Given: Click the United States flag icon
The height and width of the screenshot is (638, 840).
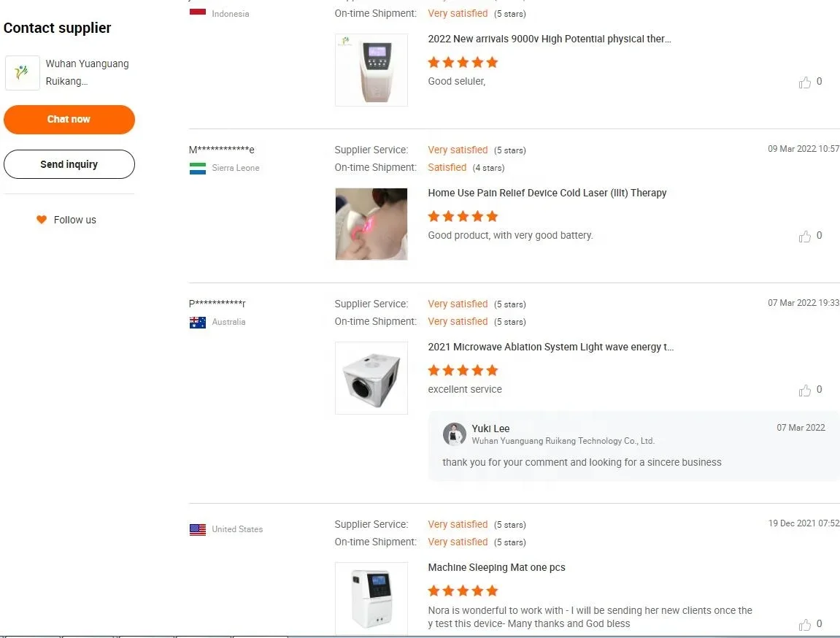Looking at the screenshot, I should (198, 530).
